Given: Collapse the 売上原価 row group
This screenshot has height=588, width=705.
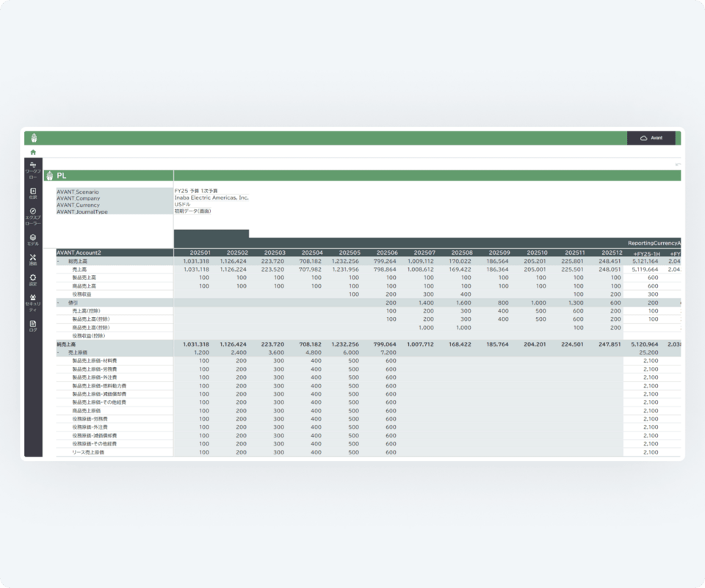Looking at the screenshot, I should pos(59,352).
